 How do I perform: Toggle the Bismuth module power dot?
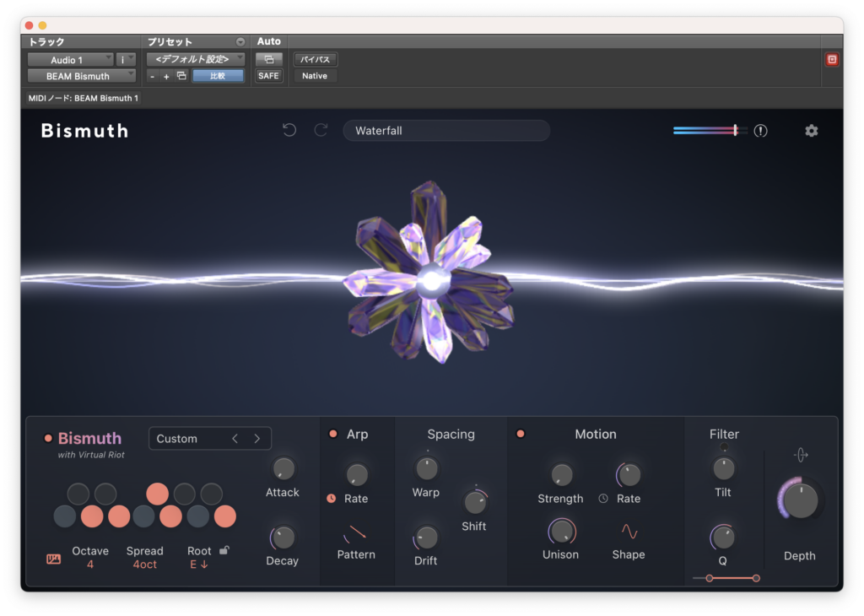click(x=48, y=439)
